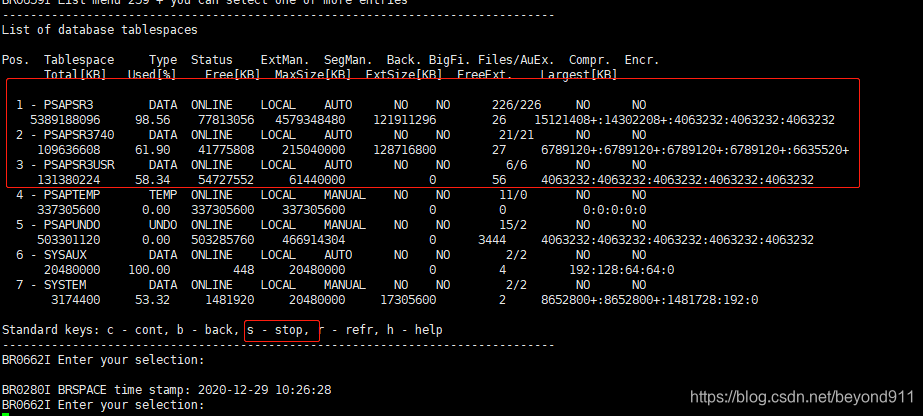Click the UNDO type of PSAPUNDO
Viewport: 923px width, 416px height.
click(163, 225)
